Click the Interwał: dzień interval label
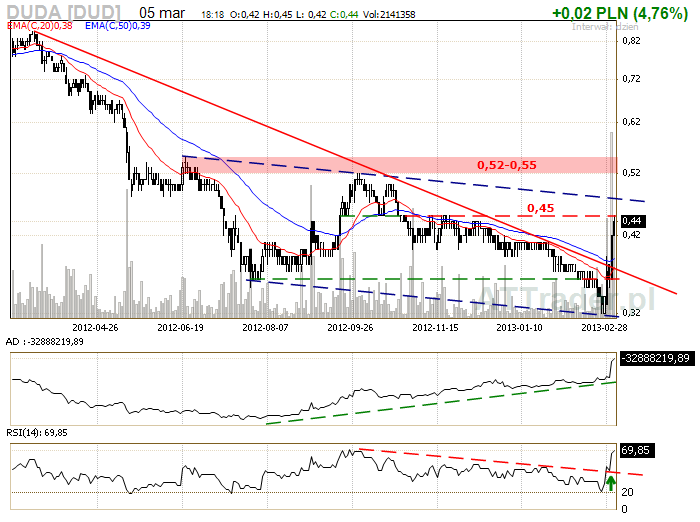The width and height of the screenshot is (700, 522). [605, 26]
